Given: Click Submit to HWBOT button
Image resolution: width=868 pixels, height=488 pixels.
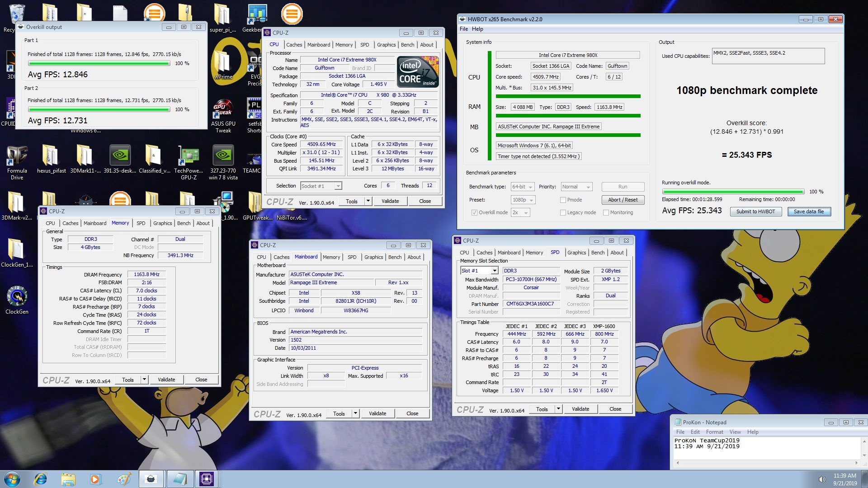Looking at the screenshot, I should [x=755, y=211].
